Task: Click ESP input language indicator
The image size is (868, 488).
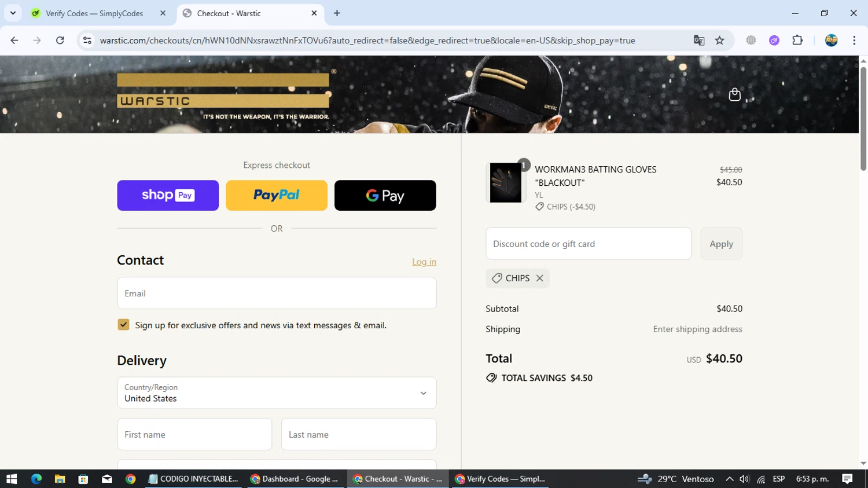Action: (x=779, y=479)
